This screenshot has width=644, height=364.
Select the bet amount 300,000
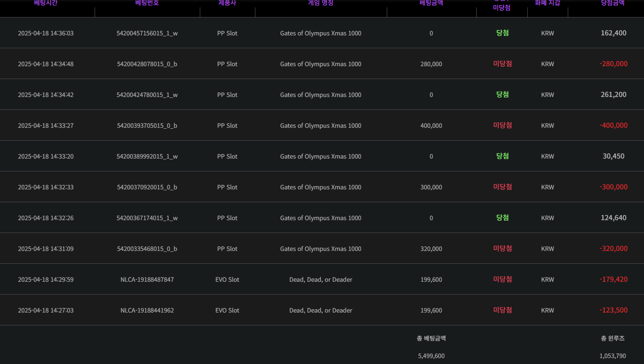click(x=431, y=187)
